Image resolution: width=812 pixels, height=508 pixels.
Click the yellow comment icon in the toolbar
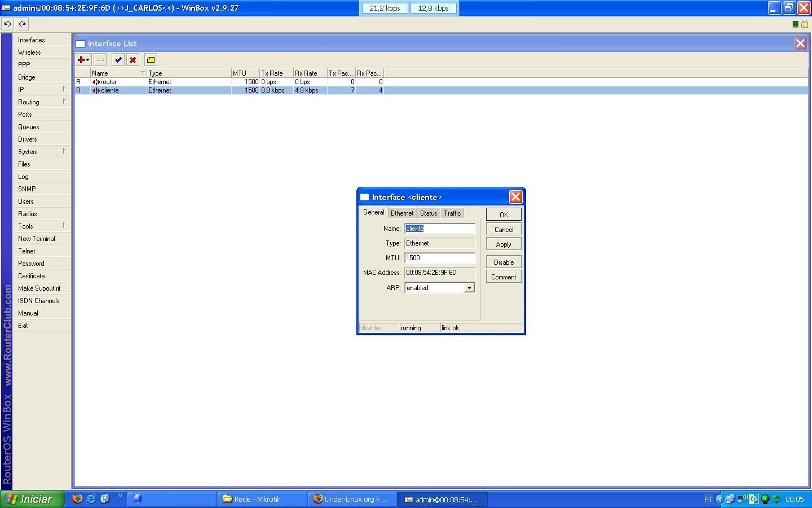(151, 60)
